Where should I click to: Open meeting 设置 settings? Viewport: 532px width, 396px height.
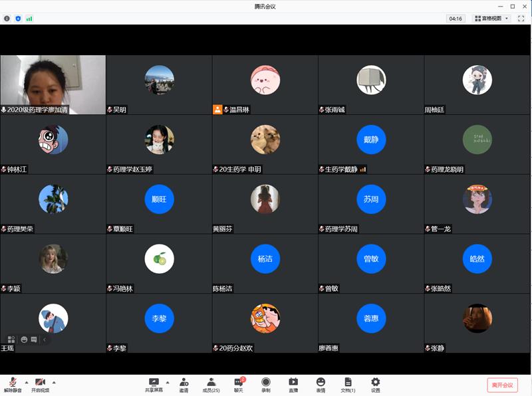pyautogui.click(x=376, y=384)
